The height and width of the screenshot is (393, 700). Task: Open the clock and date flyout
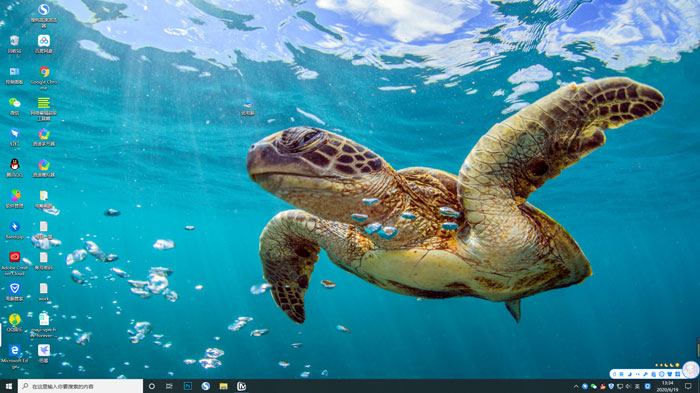(x=667, y=386)
